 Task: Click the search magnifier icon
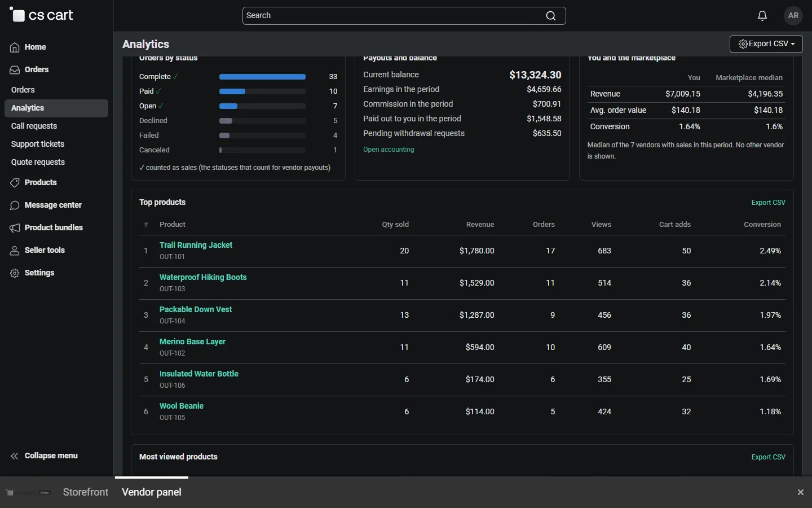click(x=551, y=16)
